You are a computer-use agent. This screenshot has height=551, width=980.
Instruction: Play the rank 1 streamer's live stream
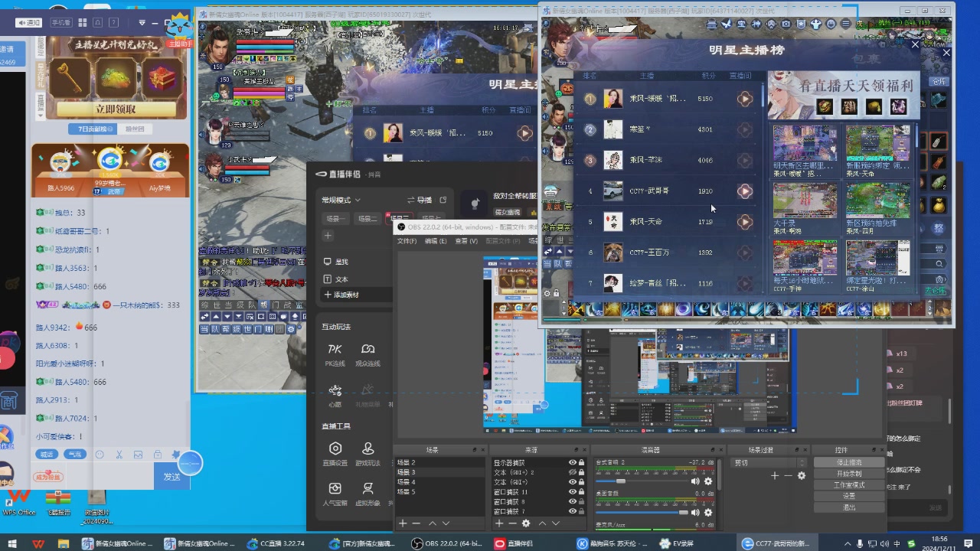point(745,99)
